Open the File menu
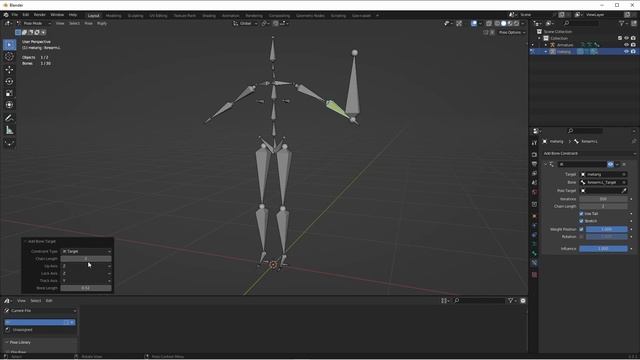The height and width of the screenshot is (360, 640). point(15,15)
